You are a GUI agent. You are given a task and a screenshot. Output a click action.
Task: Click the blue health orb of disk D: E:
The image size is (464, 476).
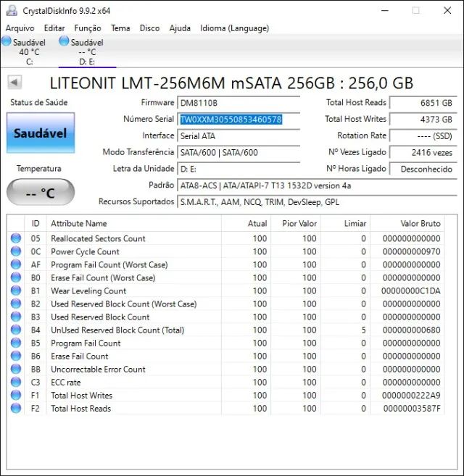click(64, 41)
